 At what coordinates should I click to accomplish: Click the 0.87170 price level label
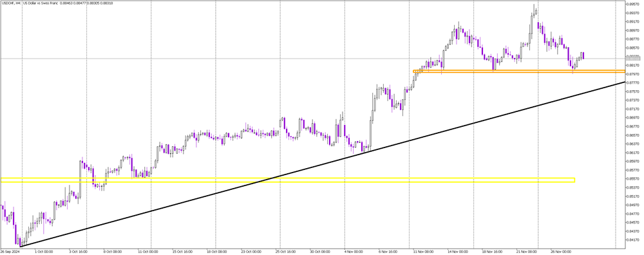634,109
